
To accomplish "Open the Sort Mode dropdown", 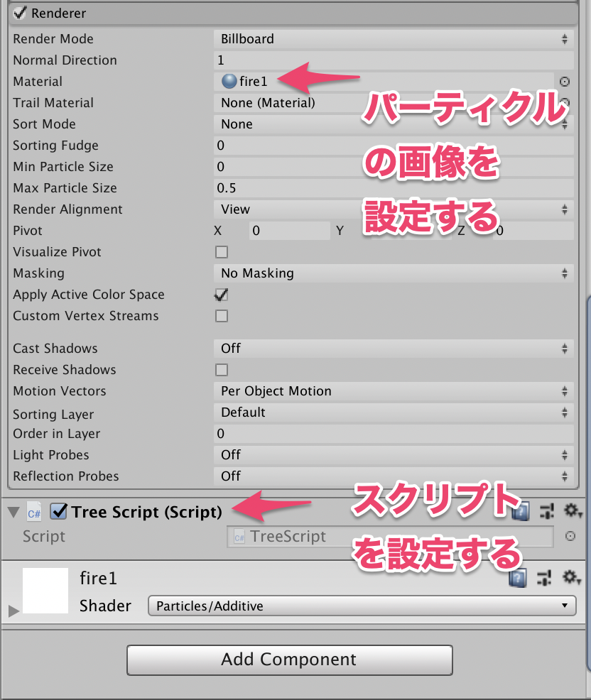I will click(x=394, y=124).
